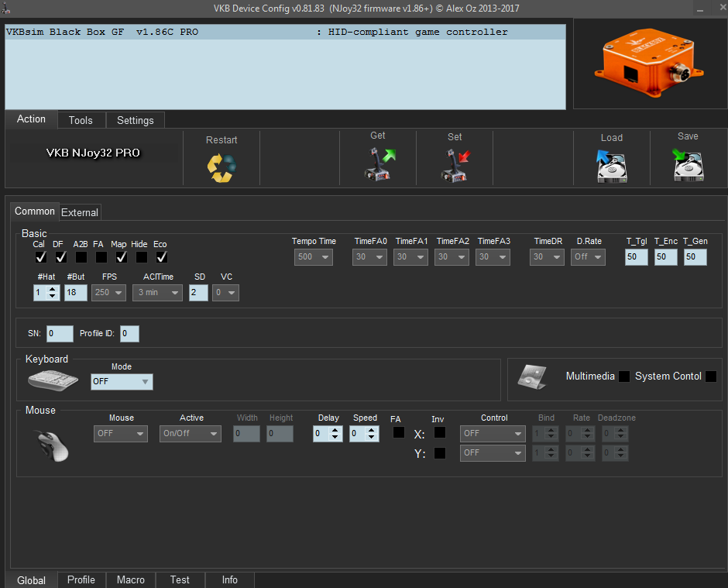Enable the Basic FA checkbox
Screen dimensions: 728x588
coord(101,257)
